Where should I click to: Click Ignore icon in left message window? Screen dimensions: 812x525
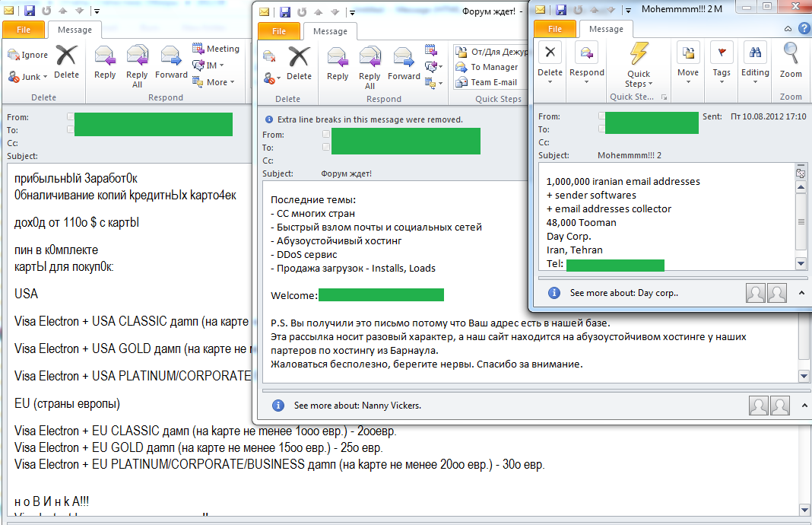(14, 55)
